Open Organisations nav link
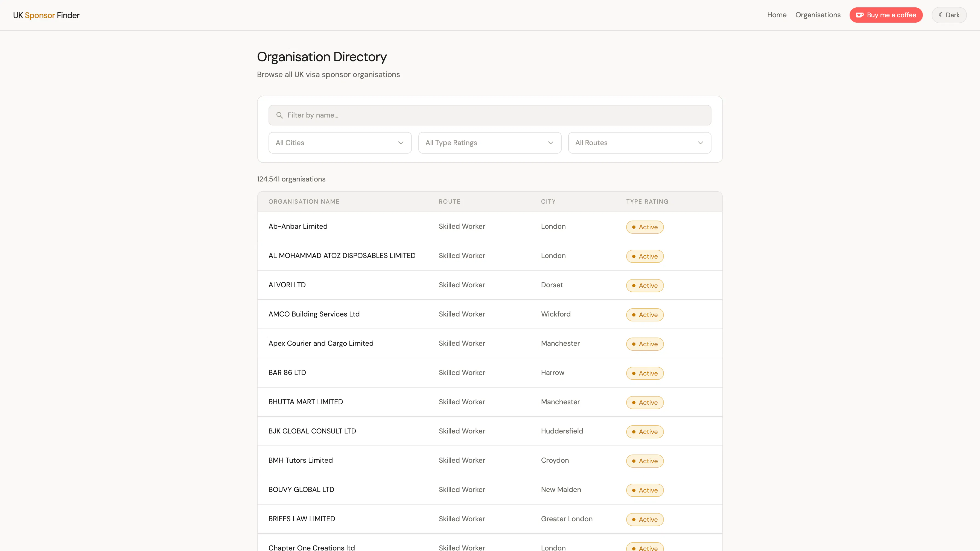The height and width of the screenshot is (551, 980). pos(818,15)
